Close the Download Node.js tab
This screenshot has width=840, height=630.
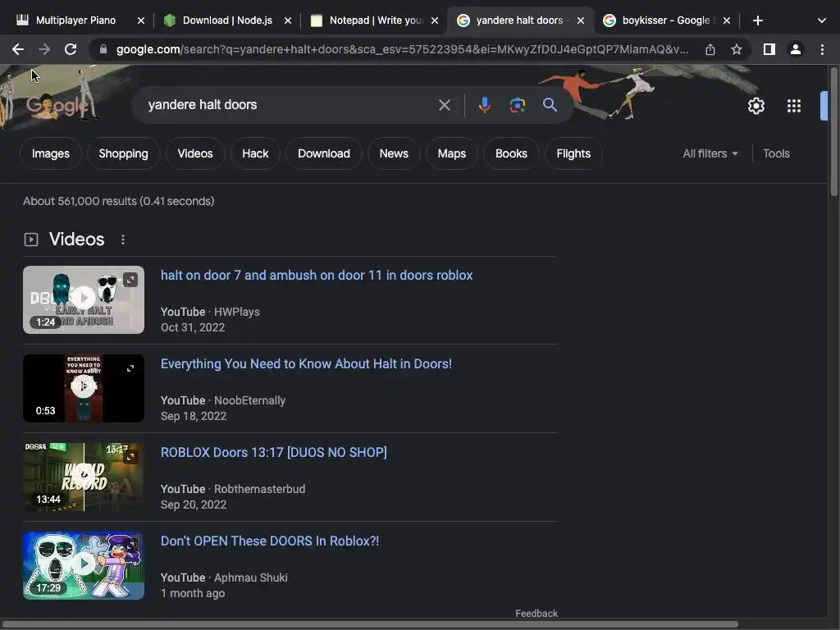288,21
